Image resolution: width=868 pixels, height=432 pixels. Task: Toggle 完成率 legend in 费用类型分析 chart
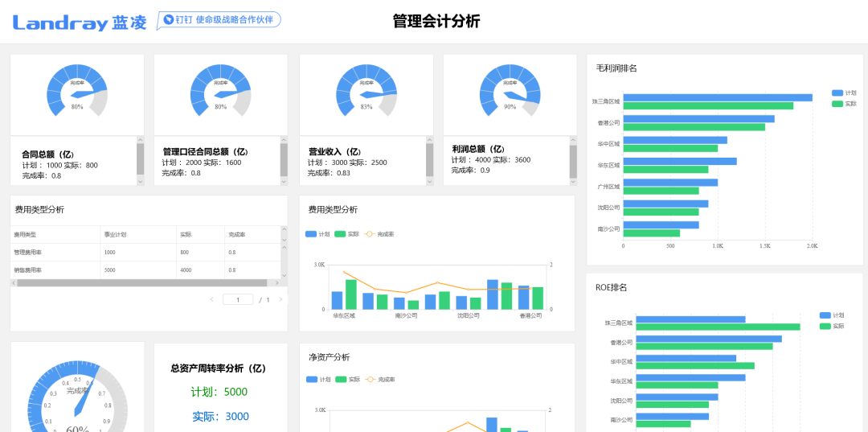(x=379, y=234)
